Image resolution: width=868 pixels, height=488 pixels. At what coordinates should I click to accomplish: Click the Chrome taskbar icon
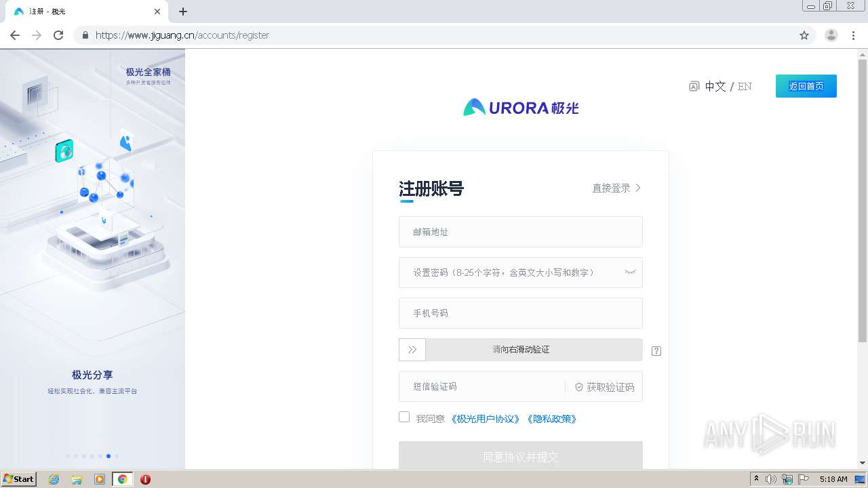pyautogui.click(x=122, y=479)
